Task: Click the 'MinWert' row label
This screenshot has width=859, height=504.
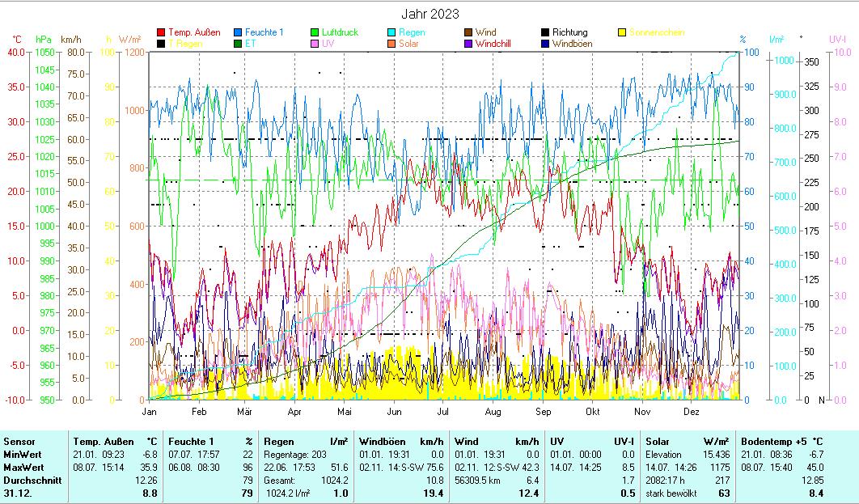Action: [23, 455]
